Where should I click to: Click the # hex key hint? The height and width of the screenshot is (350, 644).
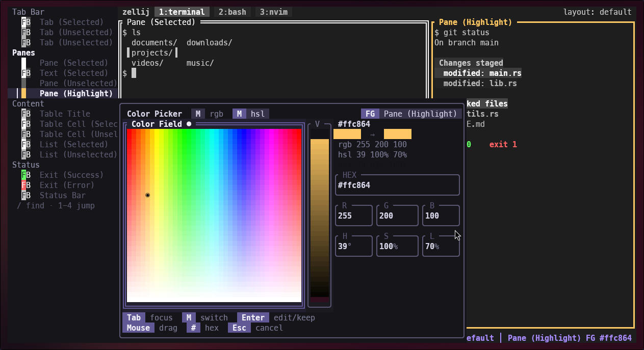(x=203, y=328)
